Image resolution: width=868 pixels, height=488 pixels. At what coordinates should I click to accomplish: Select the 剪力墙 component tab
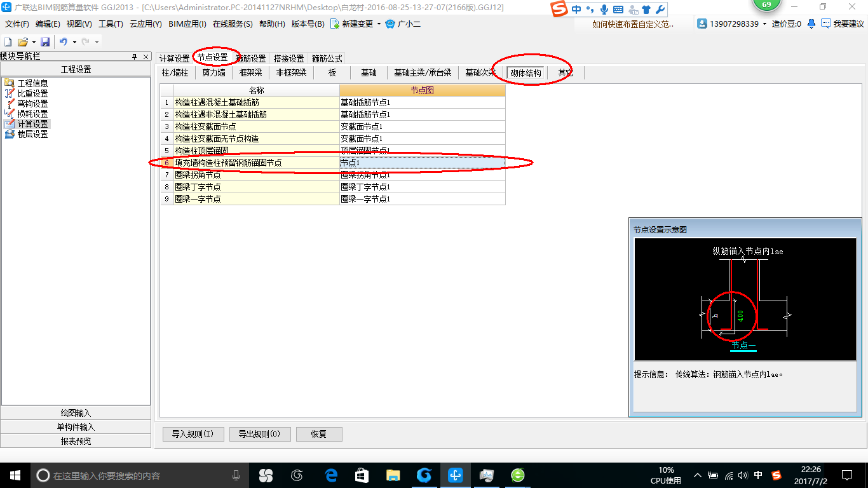coord(214,72)
